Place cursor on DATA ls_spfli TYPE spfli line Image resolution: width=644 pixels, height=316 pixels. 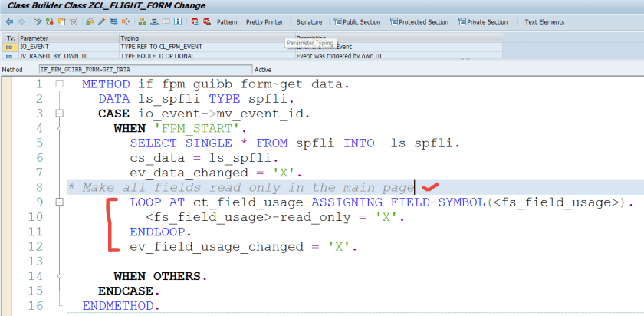point(197,99)
